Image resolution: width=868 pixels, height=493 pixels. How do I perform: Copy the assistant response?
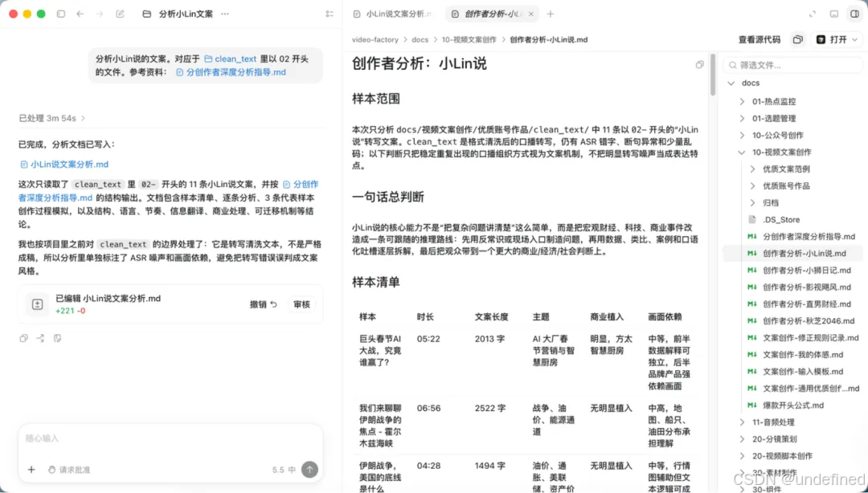(x=23, y=338)
